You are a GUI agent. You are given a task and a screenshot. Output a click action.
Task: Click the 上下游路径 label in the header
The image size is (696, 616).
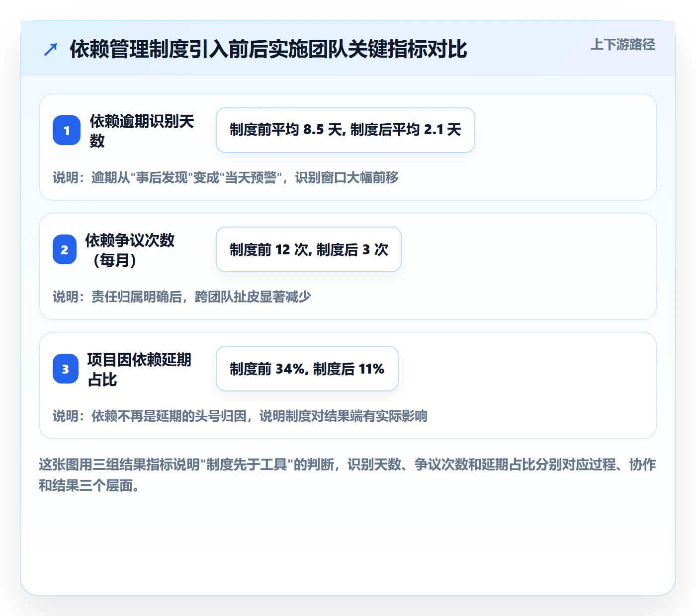tap(622, 45)
